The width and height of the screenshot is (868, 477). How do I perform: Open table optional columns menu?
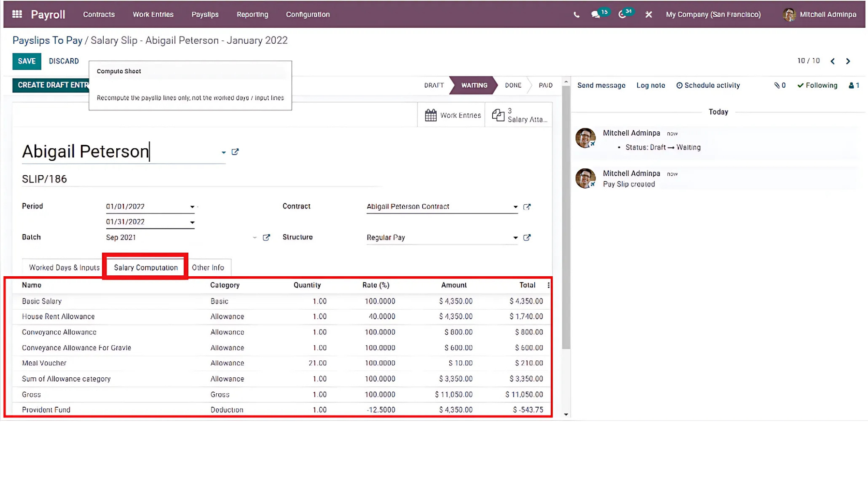pyautogui.click(x=549, y=285)
